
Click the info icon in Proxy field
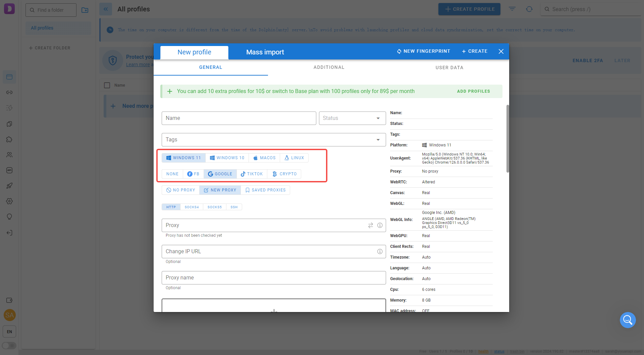(x=380, y=225)
